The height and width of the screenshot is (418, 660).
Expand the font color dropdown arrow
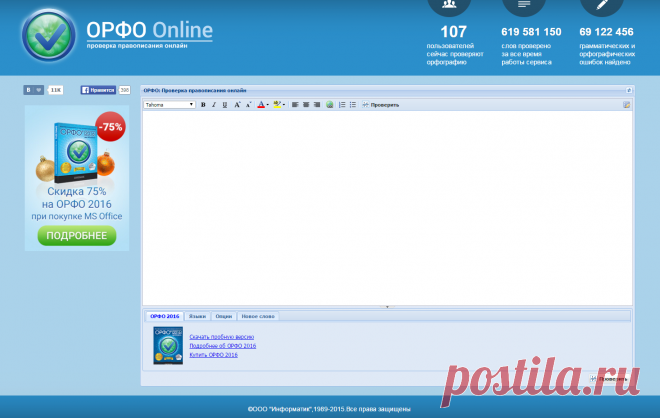click(x=267, y=104)
